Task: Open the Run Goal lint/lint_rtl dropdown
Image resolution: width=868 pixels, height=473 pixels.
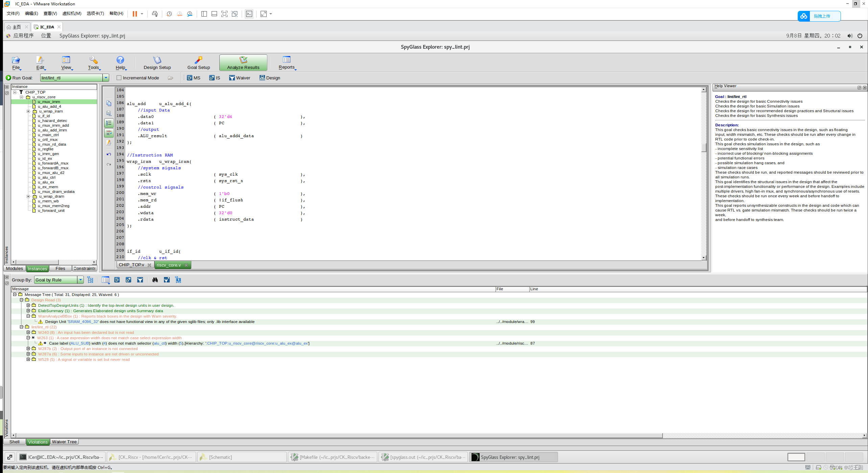Action: [x=106, y=78]
